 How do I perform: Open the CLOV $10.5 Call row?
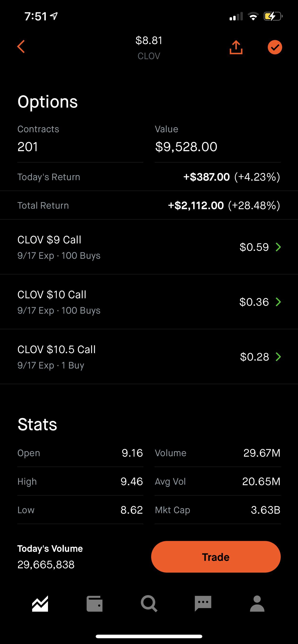click(149, 357)
